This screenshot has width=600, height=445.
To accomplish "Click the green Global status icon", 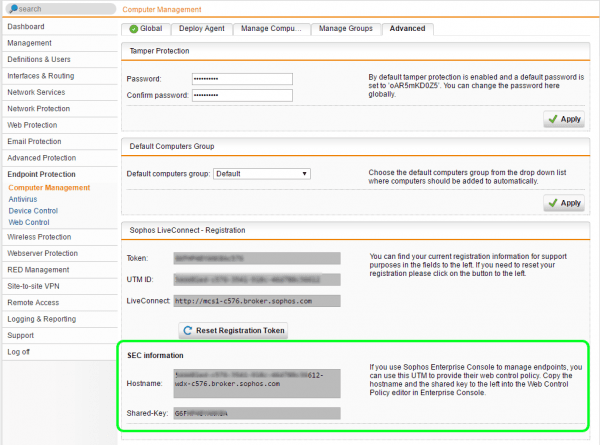I will click(134, 29).
